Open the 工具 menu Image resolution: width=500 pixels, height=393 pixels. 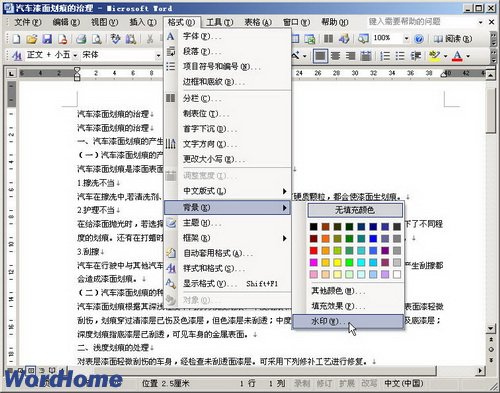click(x=219, y=22)
